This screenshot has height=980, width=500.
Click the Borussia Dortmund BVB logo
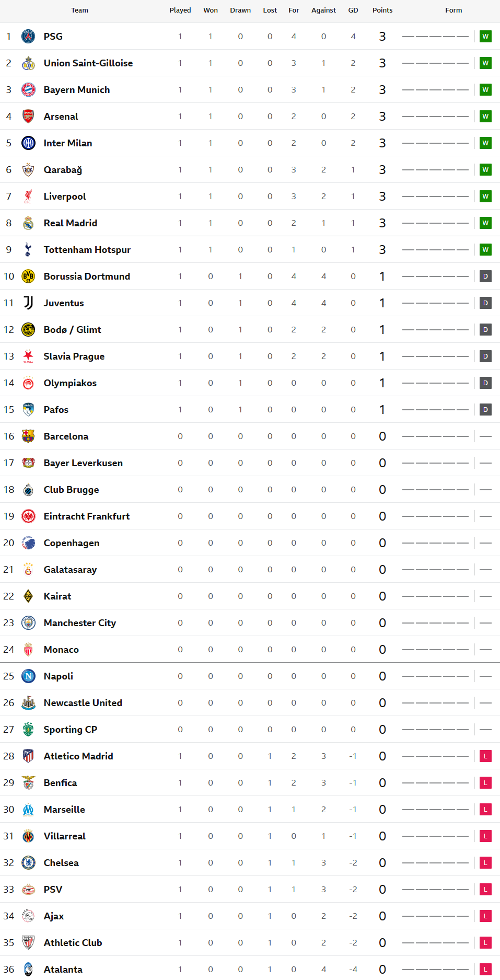[28, 276]
